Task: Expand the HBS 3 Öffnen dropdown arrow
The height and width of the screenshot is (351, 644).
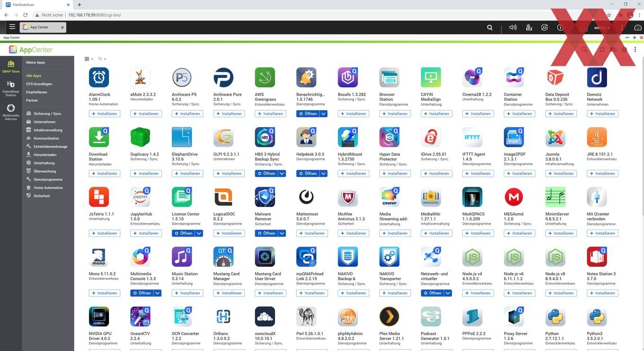Action: (282, 174)
